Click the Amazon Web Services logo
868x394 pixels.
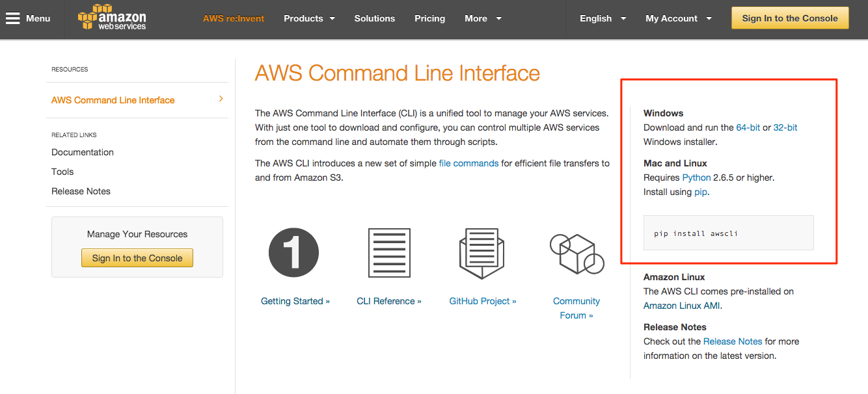[x=112, y=18]
